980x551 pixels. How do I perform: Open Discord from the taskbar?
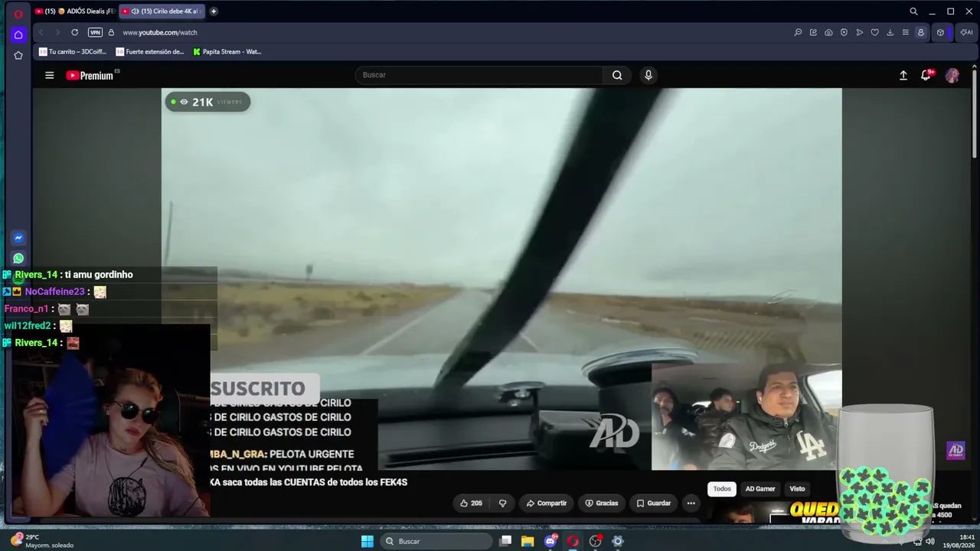click(550, 541)
